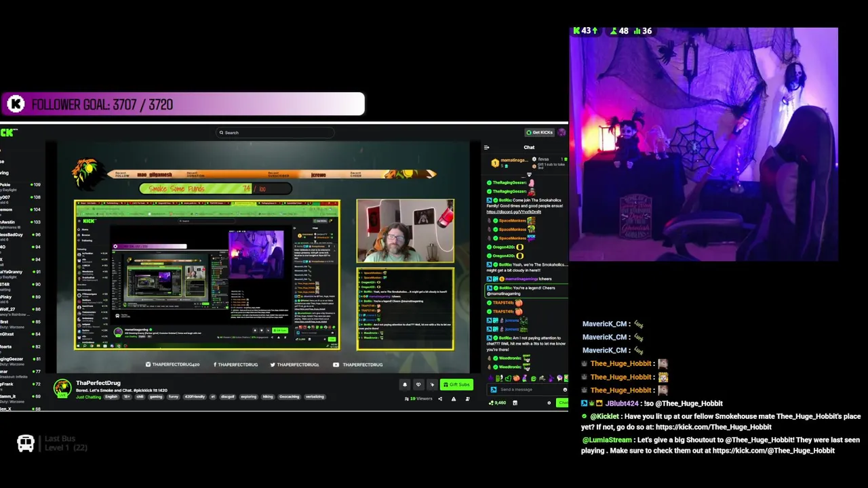
Task: Select sidebar channel with 91 viewers
Action: click(20, 274)
